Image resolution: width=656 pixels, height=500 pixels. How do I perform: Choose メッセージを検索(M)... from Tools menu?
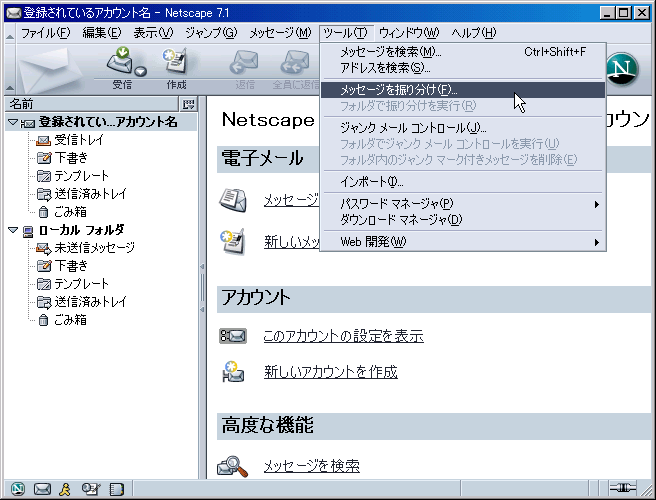click(463, 52)
